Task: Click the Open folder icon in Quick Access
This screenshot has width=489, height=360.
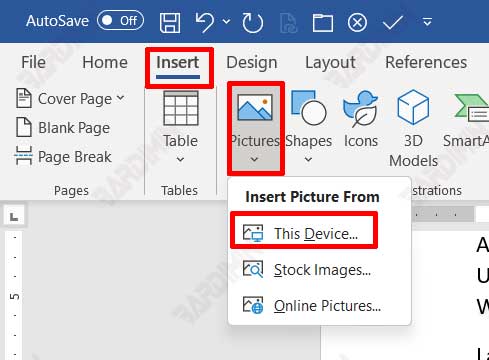Action: point(322,23)
